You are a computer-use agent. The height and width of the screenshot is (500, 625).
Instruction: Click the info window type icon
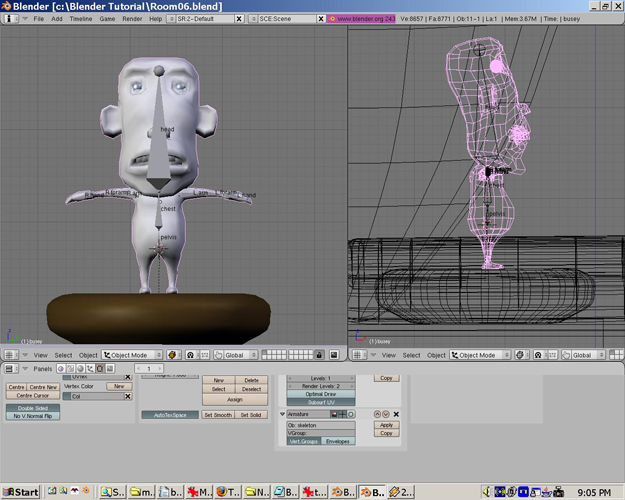tap(9, 19)
